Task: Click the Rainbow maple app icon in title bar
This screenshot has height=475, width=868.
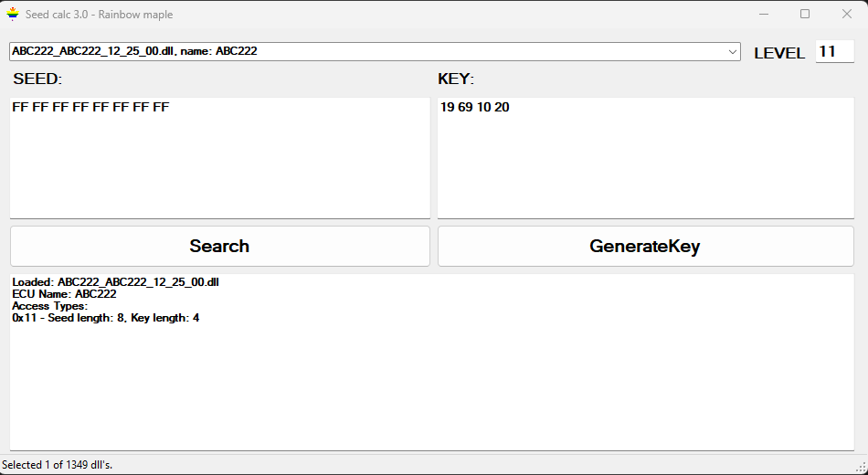Action: click(x=13, y=15)
